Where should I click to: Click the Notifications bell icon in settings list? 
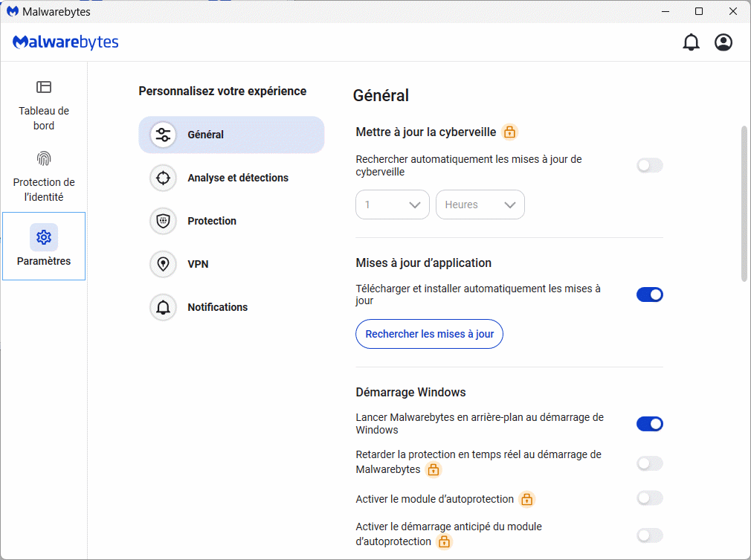[x=163, y=307]
